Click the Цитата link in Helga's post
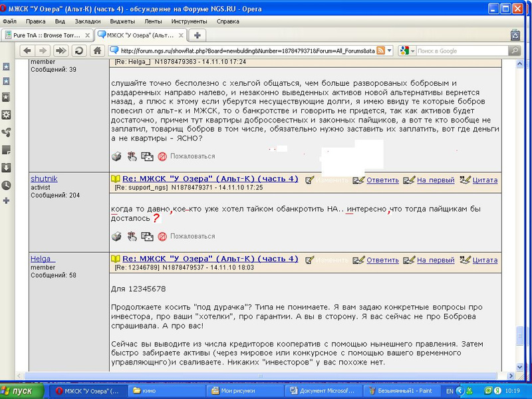 click(x=483, y=260)
